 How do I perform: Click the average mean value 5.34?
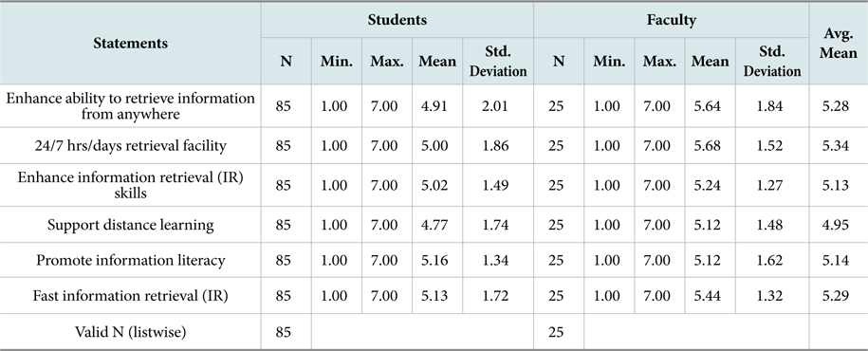pyautogui.click(x=838, y=145)
